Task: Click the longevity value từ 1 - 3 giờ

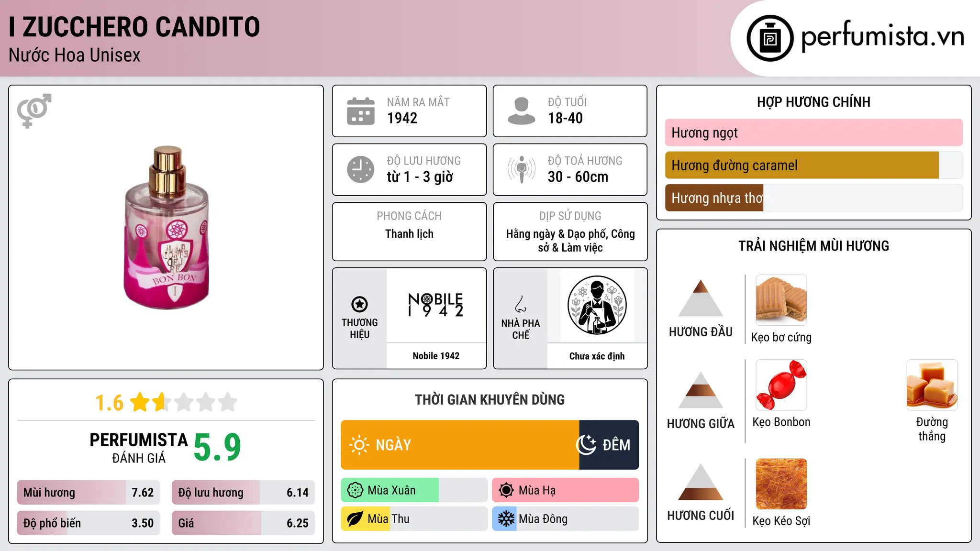Action: coord(420,177)
